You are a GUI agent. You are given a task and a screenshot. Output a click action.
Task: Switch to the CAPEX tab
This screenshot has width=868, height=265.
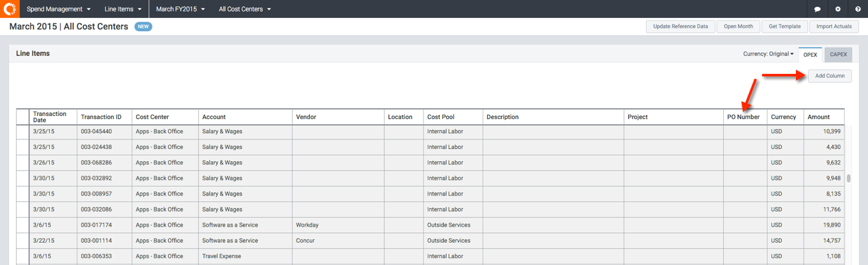tap(838, 55)
